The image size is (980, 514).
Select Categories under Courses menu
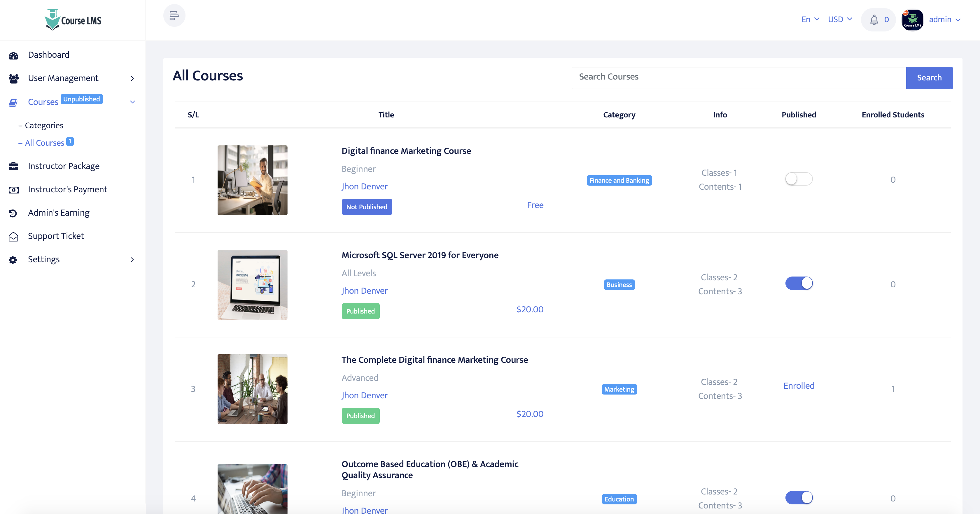pos(44,125)
